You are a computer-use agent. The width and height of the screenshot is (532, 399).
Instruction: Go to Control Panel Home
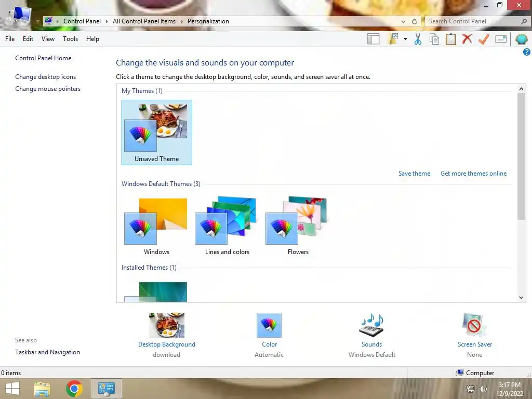coord(43,58)
